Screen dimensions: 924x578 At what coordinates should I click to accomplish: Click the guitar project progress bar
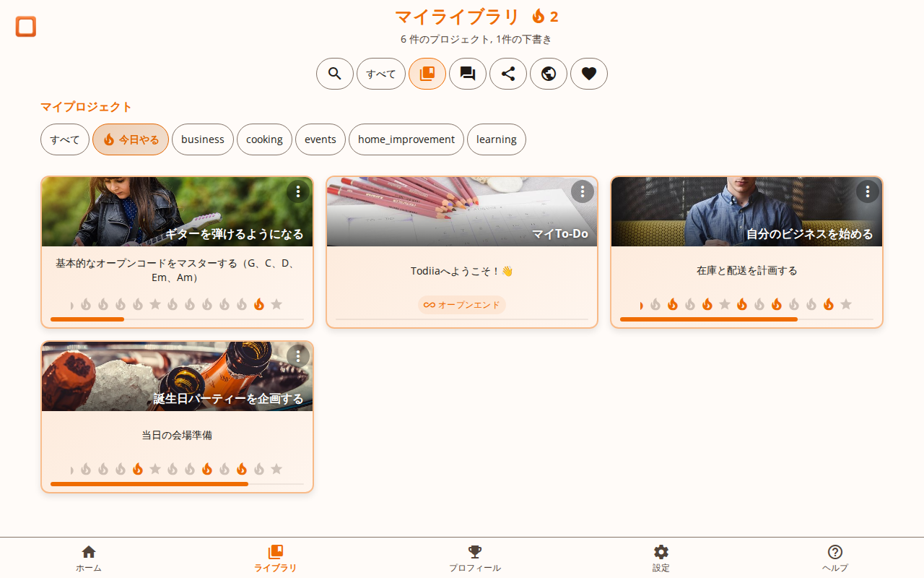[178, 319]
